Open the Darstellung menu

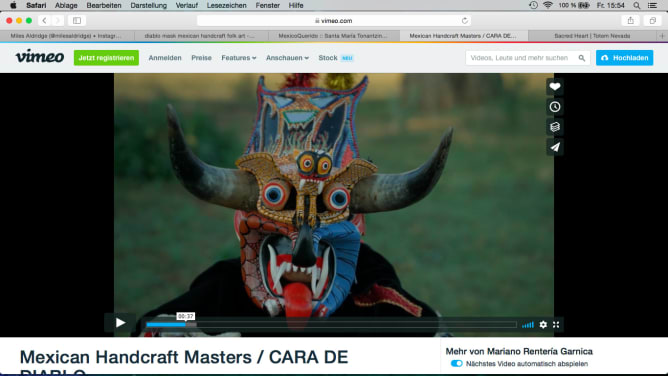(148, 5)
